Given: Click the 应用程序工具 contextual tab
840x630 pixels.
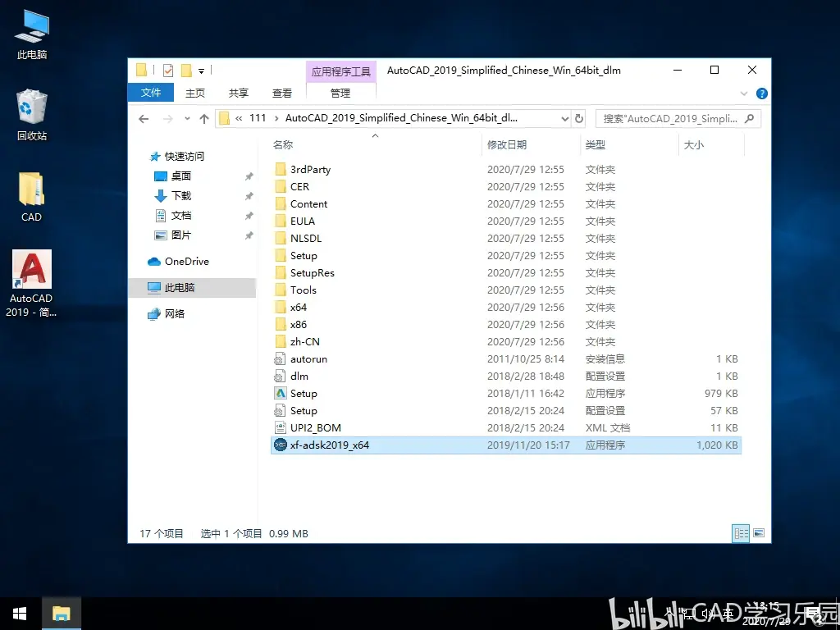Looking at the screenshot, I should 340,72.
